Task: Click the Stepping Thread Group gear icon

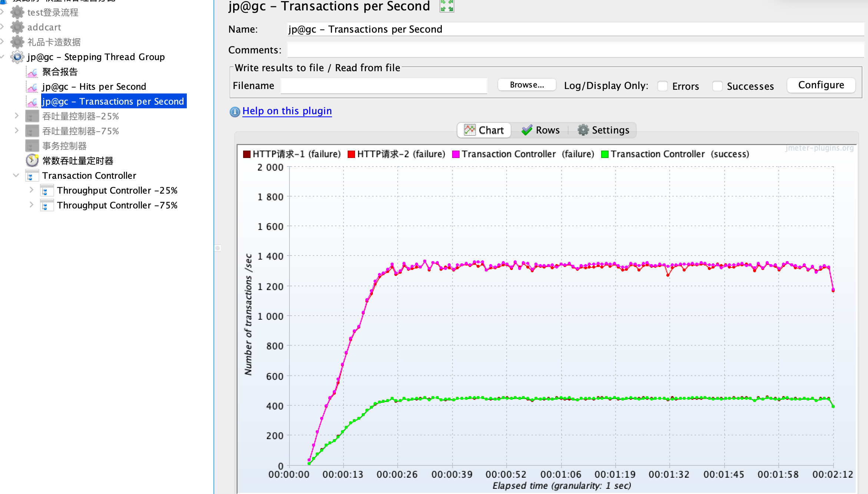Action: [17, 57]
